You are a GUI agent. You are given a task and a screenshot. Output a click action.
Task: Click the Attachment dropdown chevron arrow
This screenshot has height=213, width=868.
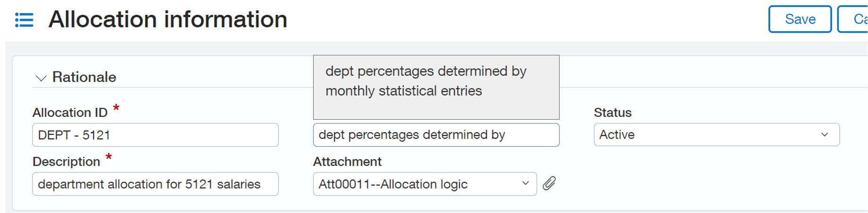point(525,183)
